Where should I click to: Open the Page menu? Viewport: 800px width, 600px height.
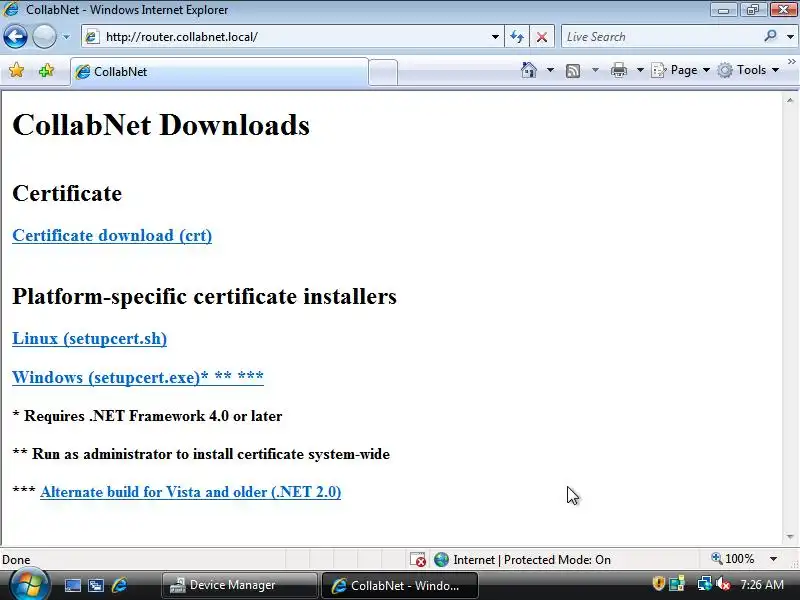point(681,70)
